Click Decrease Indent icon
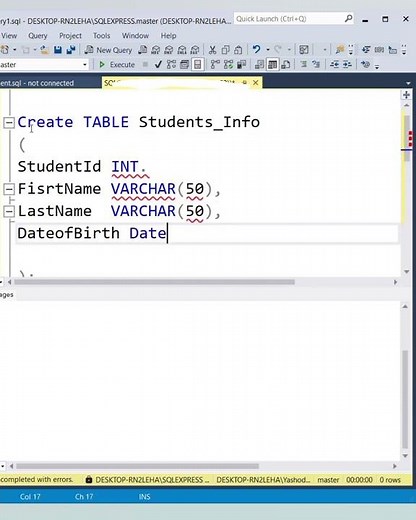The height and width of the screenshot is (520, 416). coord(334,64)
